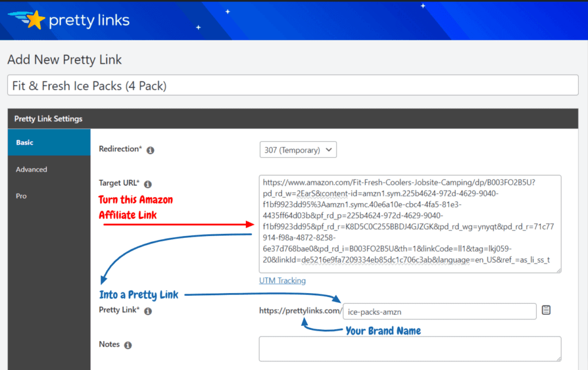
Task: Choose 307 Temporary from the Redirection selector
Action: (x=298, y=149)
